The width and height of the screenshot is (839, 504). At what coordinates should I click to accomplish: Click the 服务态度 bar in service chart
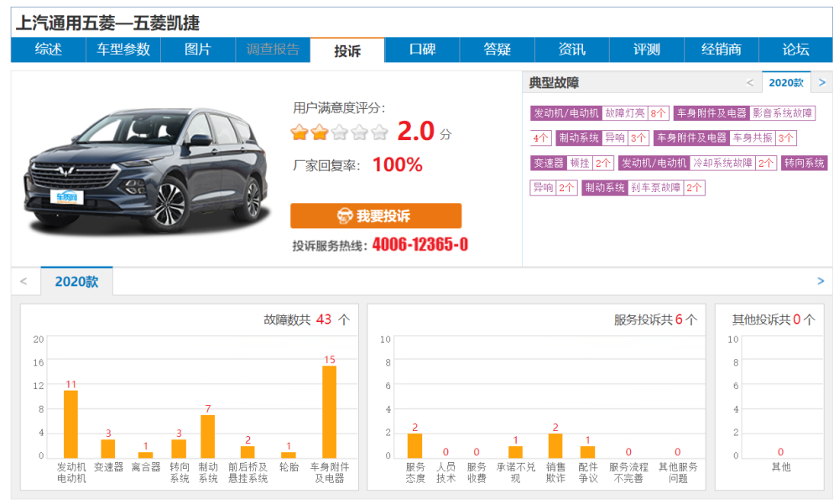[414, 445]
